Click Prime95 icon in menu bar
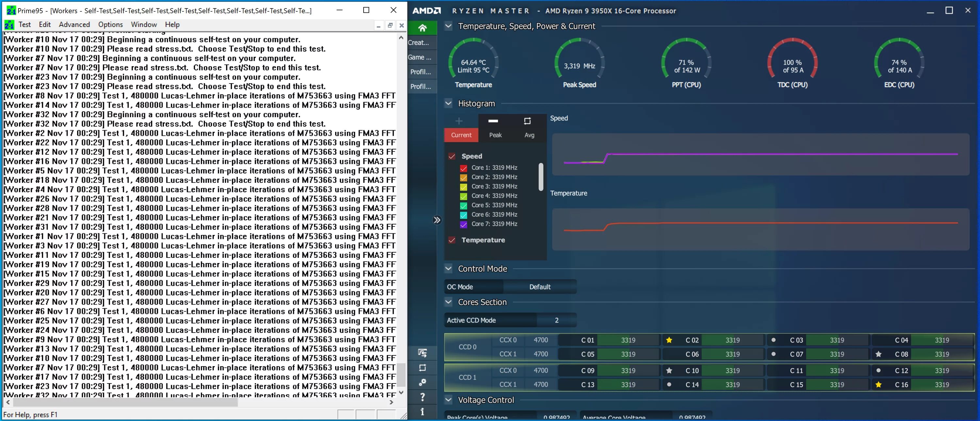The height and width of the screenshot is (421, 980). [9, 25]
